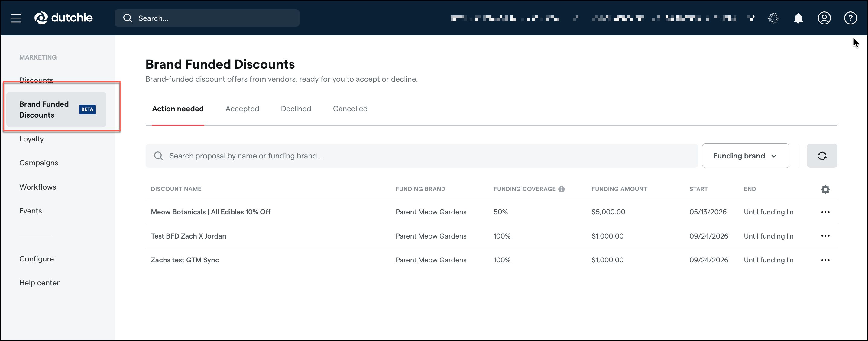
Task: Click the 50% funding coverage cell
Action: 500,212
